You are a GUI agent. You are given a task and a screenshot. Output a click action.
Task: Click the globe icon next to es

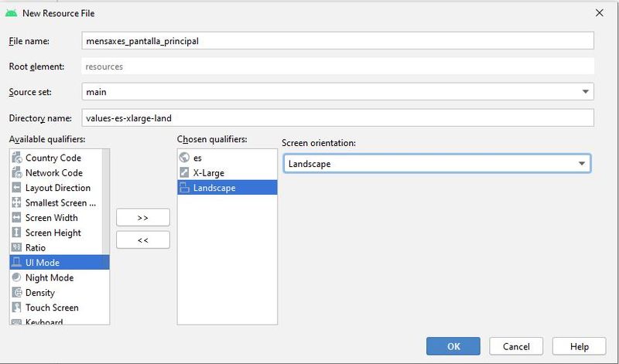[184, 158]
